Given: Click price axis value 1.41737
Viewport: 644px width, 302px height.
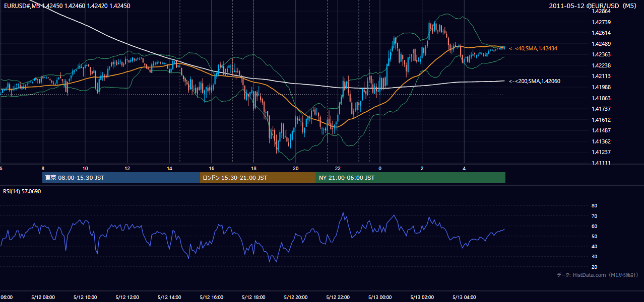Looking at the screenshot, I should (x=602, y=109).
